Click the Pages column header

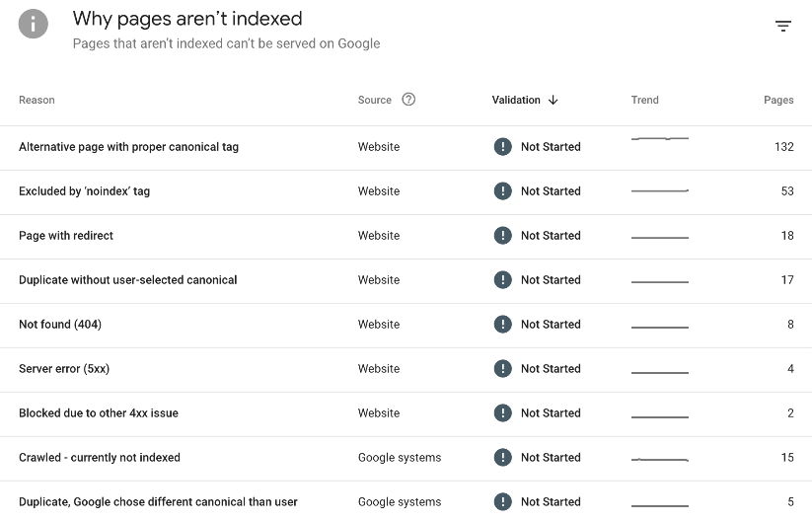tap(778, 100)
